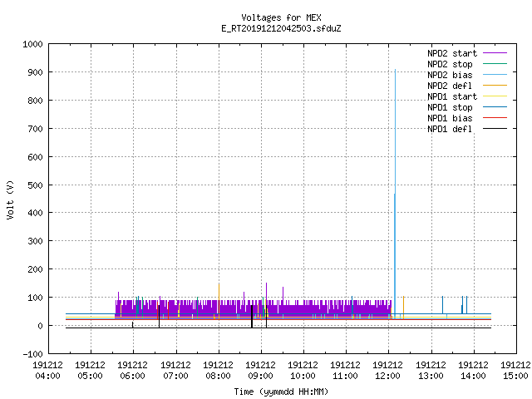The image size is (532, 399).
Task: Click the x-axis tick '191212 07:00'
Action: tap(175, 371)
